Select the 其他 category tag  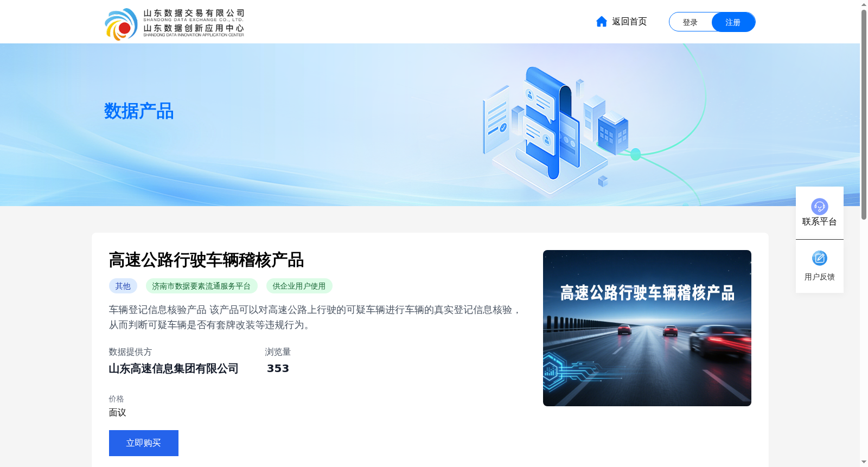[x=123, y=286]
